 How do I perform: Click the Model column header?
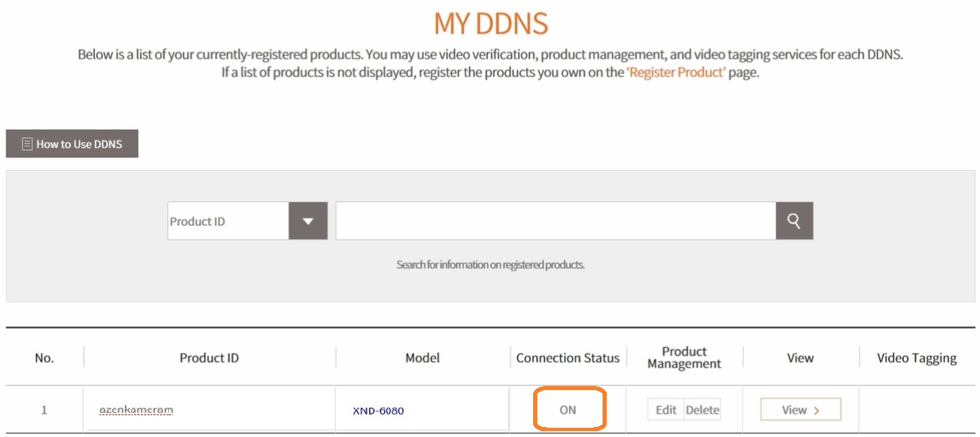tap(423, 358)
